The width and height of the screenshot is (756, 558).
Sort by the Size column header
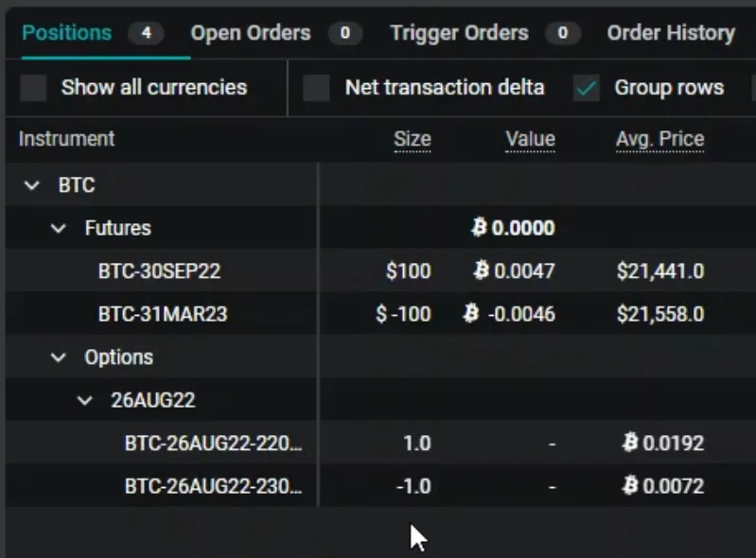pos(413,139)
